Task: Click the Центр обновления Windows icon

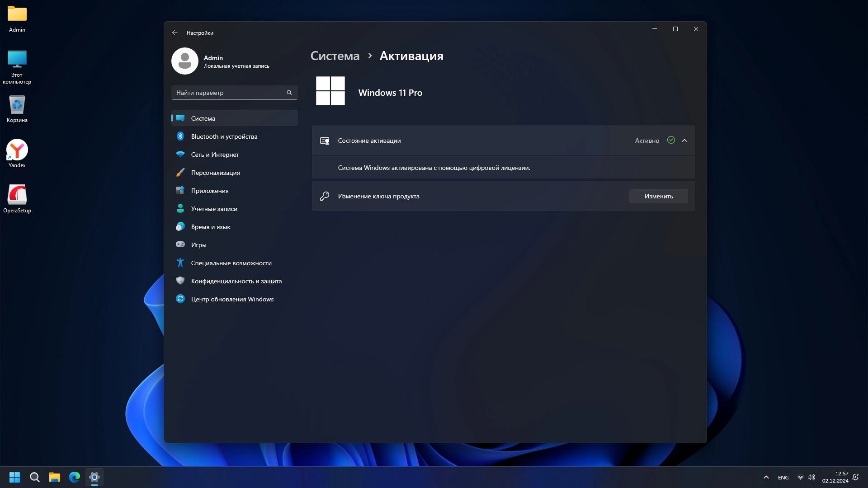Action: (x=180, y=299)
